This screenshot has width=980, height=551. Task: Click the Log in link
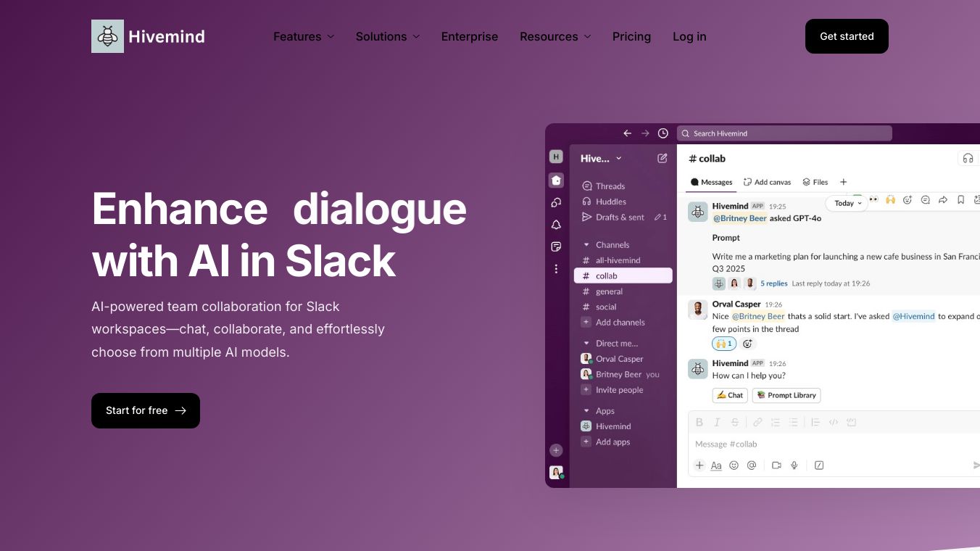pyautogui.click(x=689, y=36)
